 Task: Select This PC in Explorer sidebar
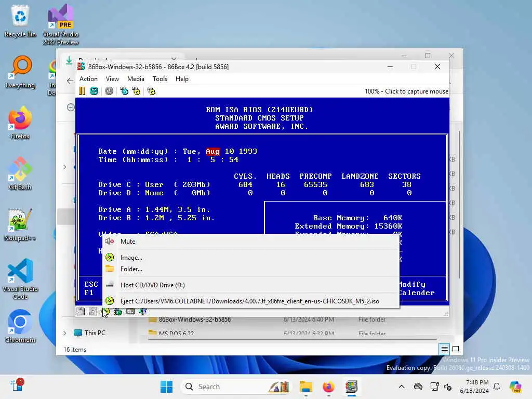(x=90, y=333)
